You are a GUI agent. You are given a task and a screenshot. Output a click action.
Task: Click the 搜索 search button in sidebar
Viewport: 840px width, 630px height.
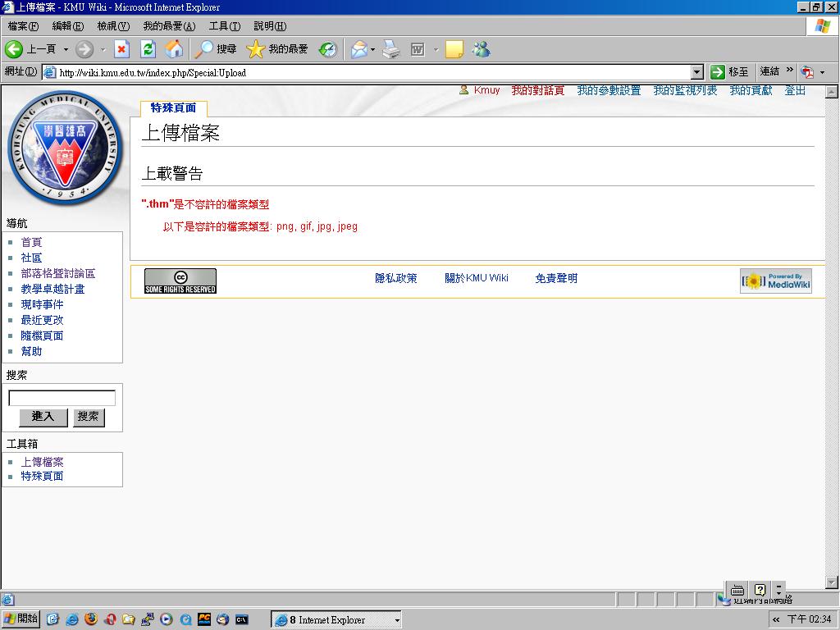89,417
